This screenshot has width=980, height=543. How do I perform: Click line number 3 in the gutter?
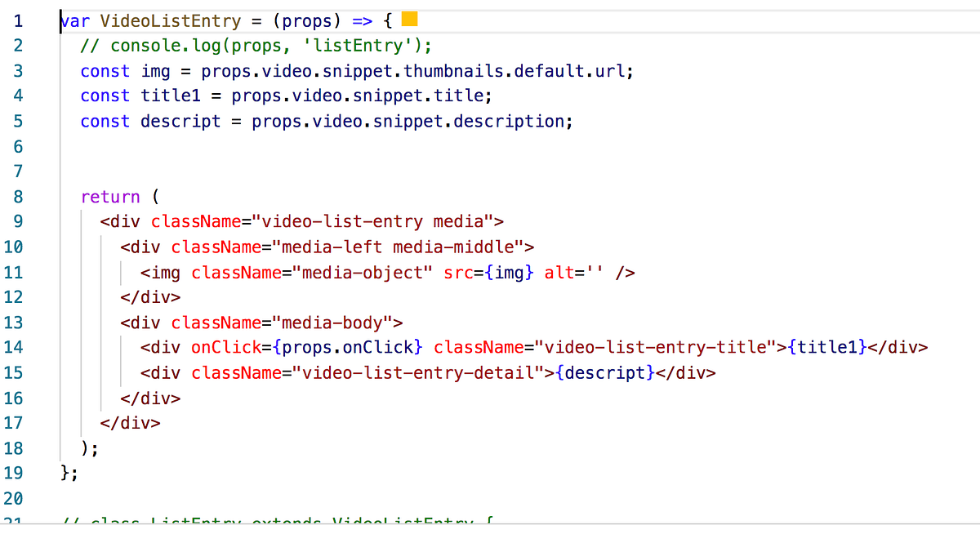point(18,71)
